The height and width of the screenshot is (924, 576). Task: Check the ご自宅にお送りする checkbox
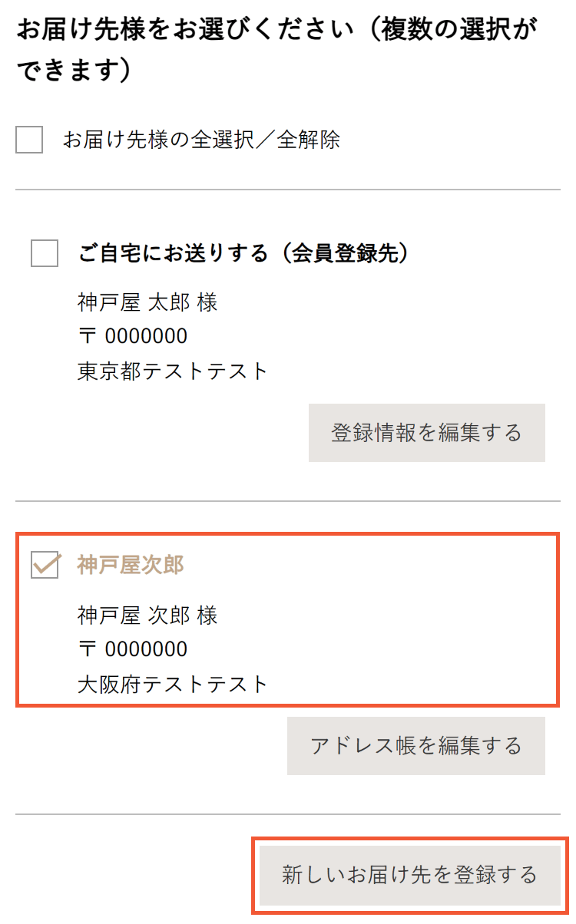pyautogui.click(x=45, y=253)
